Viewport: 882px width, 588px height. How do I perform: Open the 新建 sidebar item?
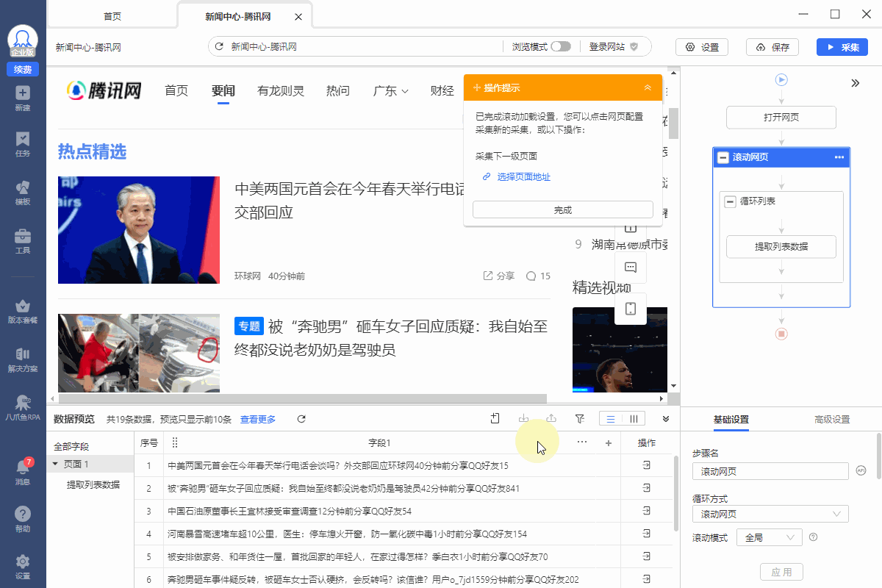coord(23,98)
